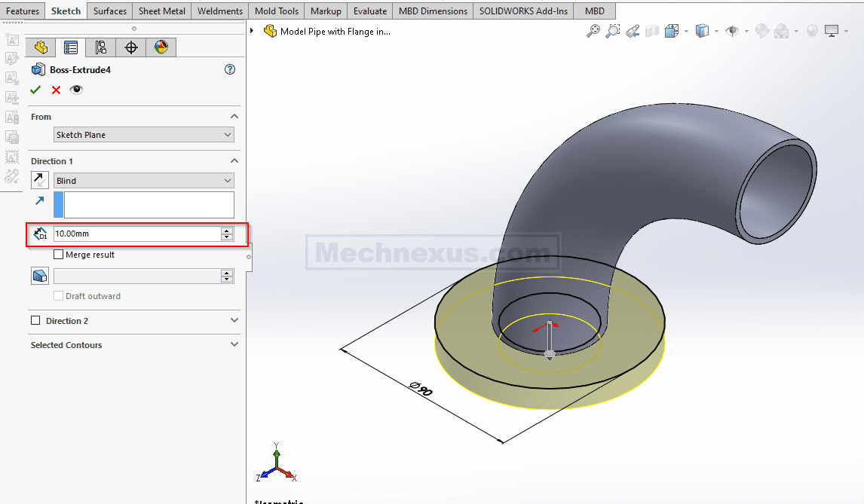Expand the Selected Contours section
The image size is (864, 504).
click(x=234, y=344)
